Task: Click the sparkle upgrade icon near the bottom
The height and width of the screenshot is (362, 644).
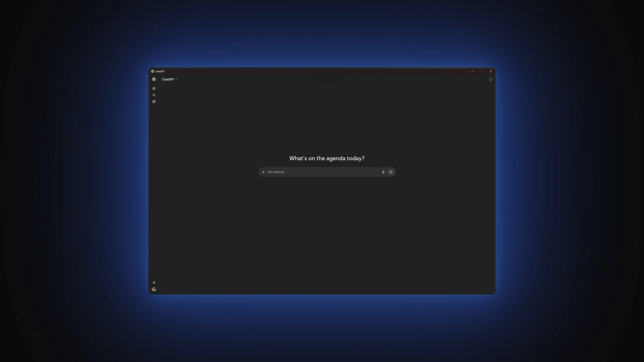Action: 154,283
